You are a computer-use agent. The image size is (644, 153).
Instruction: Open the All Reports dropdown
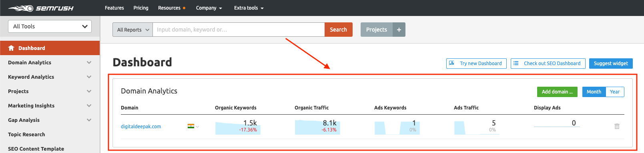pyautogui.click(x=132, y=30)
